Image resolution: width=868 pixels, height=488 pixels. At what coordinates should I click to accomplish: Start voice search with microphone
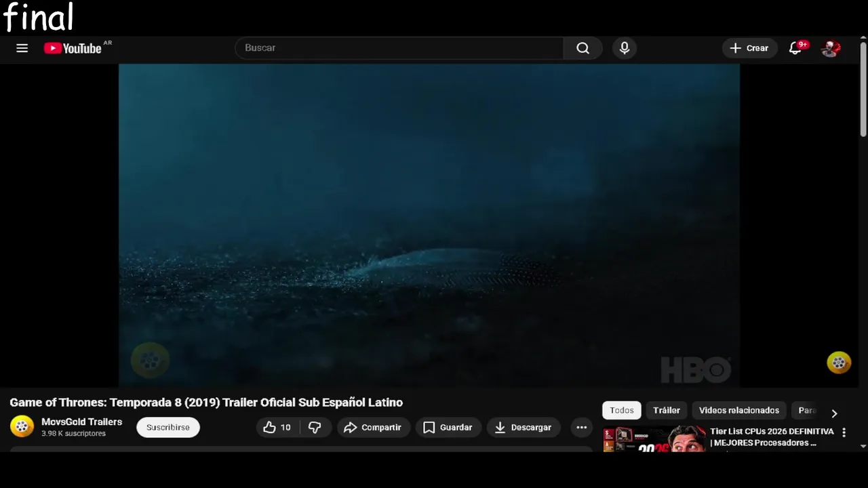click(x=625, y=48)
